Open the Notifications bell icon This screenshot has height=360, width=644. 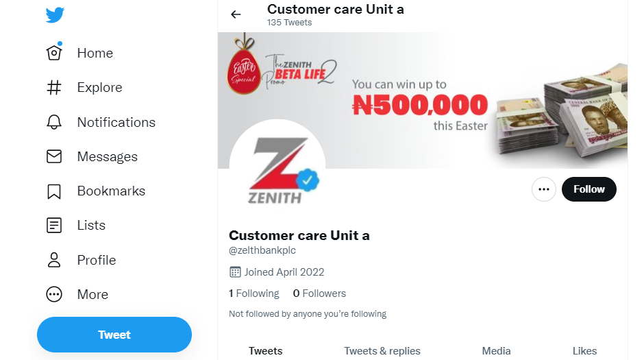tap(54, 122)
